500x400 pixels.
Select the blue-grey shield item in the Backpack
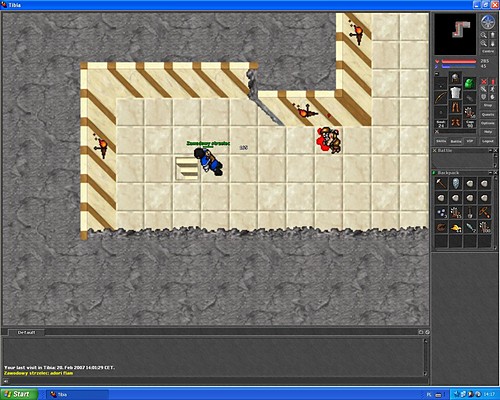pyautogui.click(x=456, y=183)
